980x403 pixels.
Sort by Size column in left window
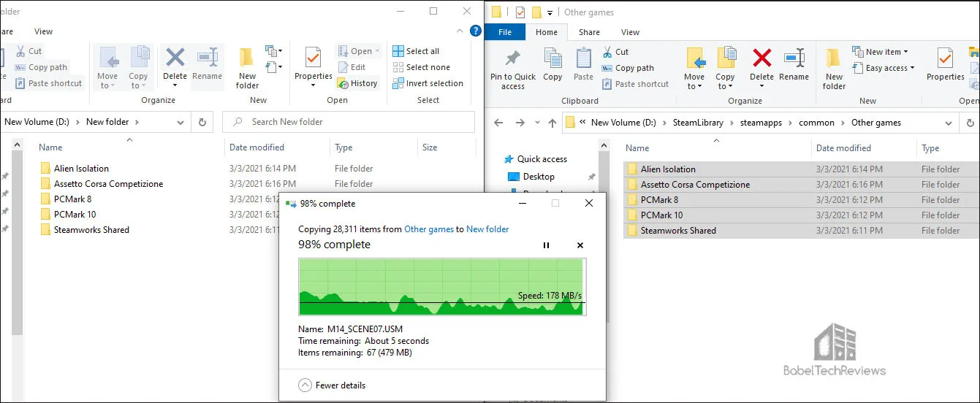[430, 147]
